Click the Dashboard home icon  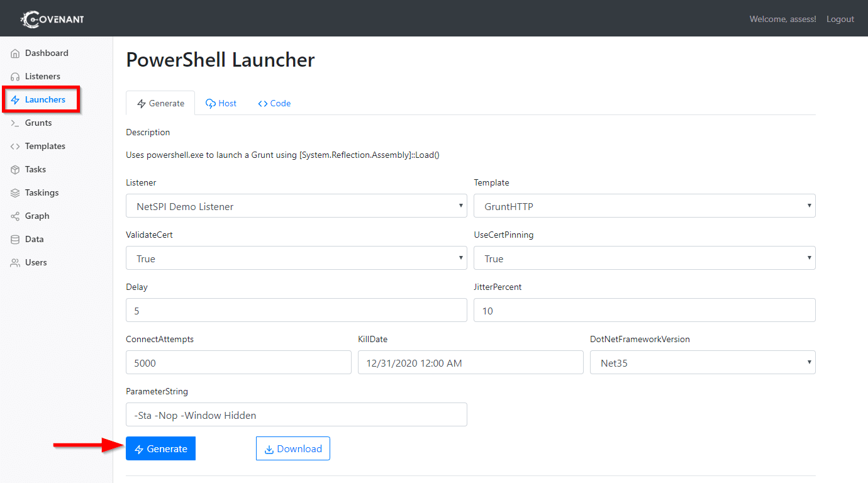15,53
